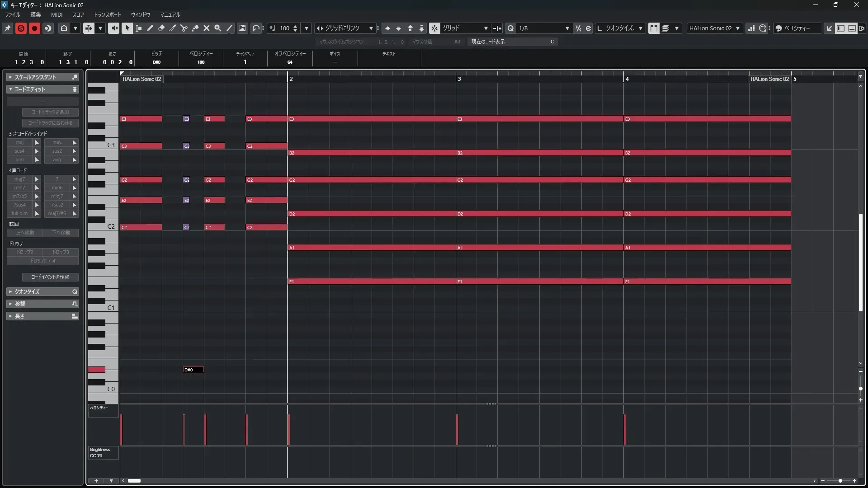Select the Zoom magnifier tool

click(217, 28)
